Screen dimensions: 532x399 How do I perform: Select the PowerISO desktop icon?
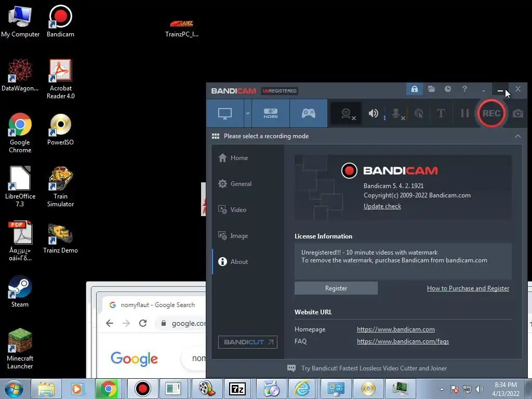pos(60,129)
